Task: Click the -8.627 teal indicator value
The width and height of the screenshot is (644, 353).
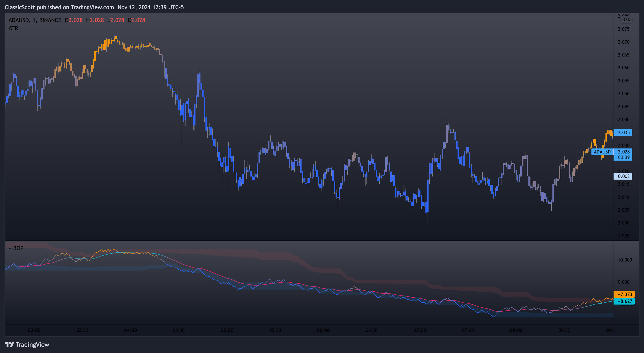Action: (x=624, y=301)
